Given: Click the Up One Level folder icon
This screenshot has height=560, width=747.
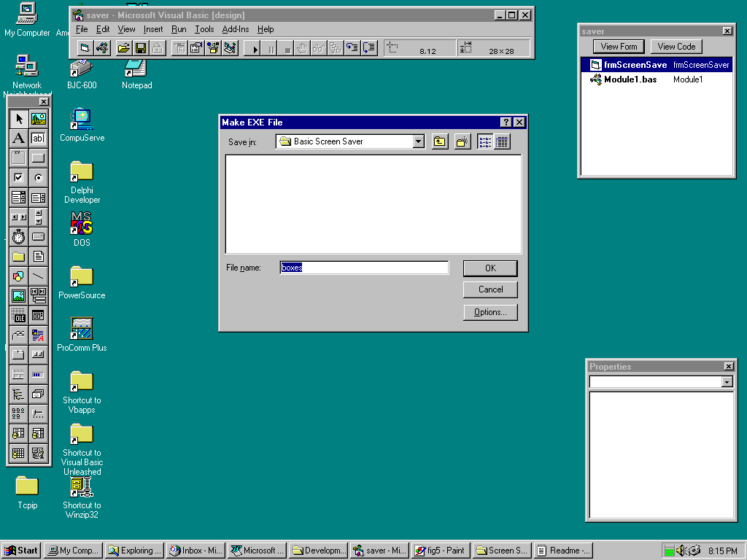Looking at the screenshot, I should click(x=439, y=141).
